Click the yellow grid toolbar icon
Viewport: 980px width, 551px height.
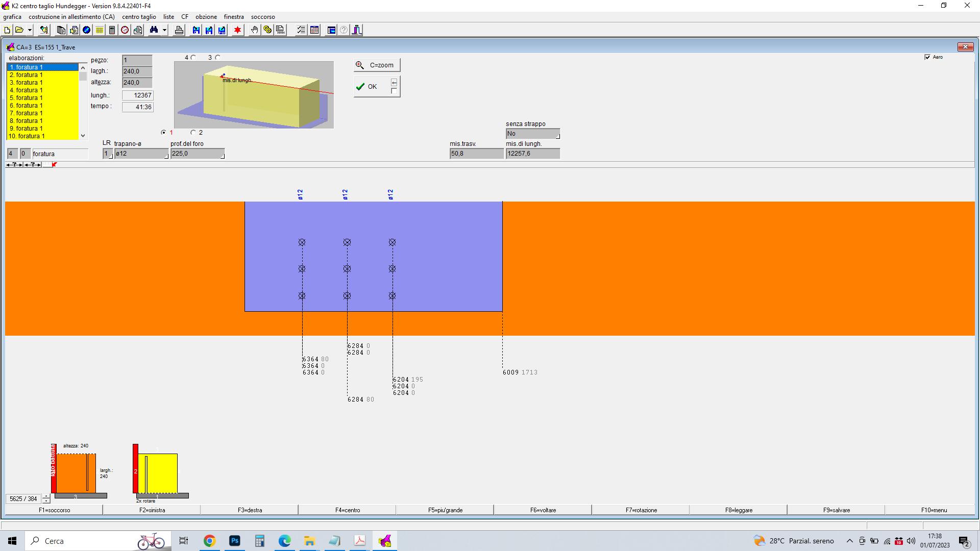(x=100, y=30)
